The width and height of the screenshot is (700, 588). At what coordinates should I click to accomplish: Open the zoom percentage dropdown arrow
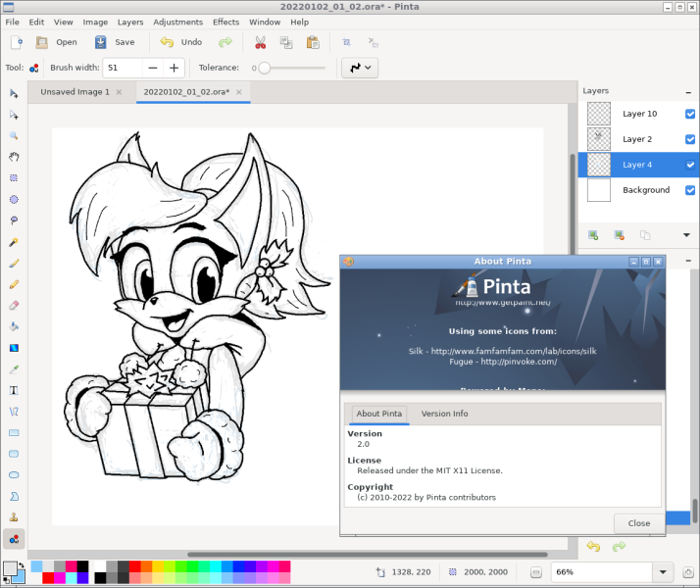[663, 572]
